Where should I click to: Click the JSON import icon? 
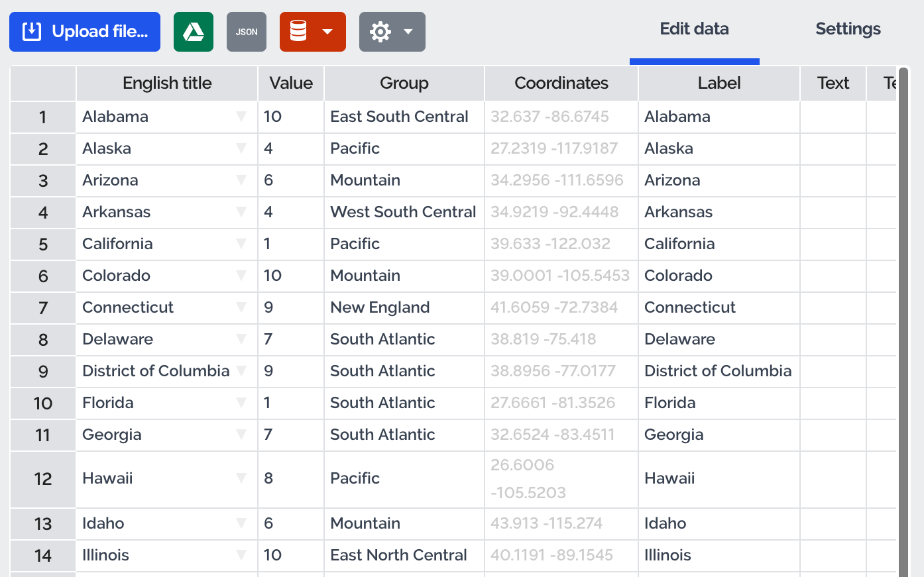[247, 32]
